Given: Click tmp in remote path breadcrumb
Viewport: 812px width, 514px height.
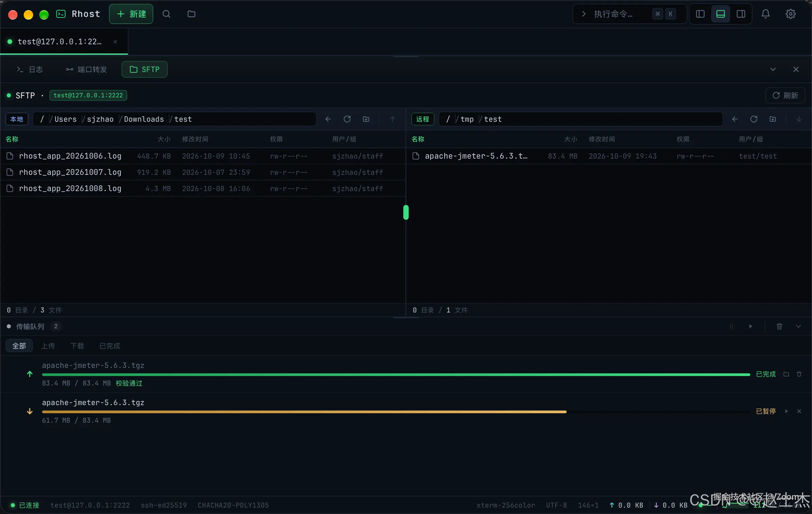Looking at the screenshot, I should tap(467, 119).
